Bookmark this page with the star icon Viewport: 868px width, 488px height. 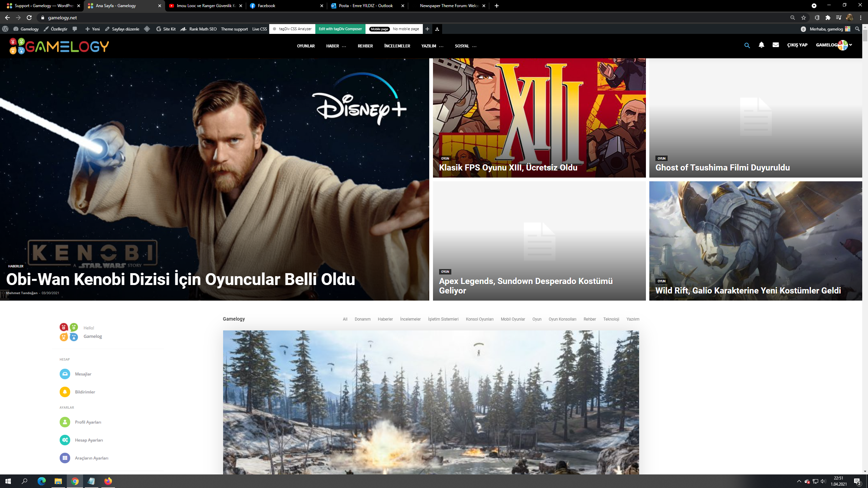click(804, 18)
